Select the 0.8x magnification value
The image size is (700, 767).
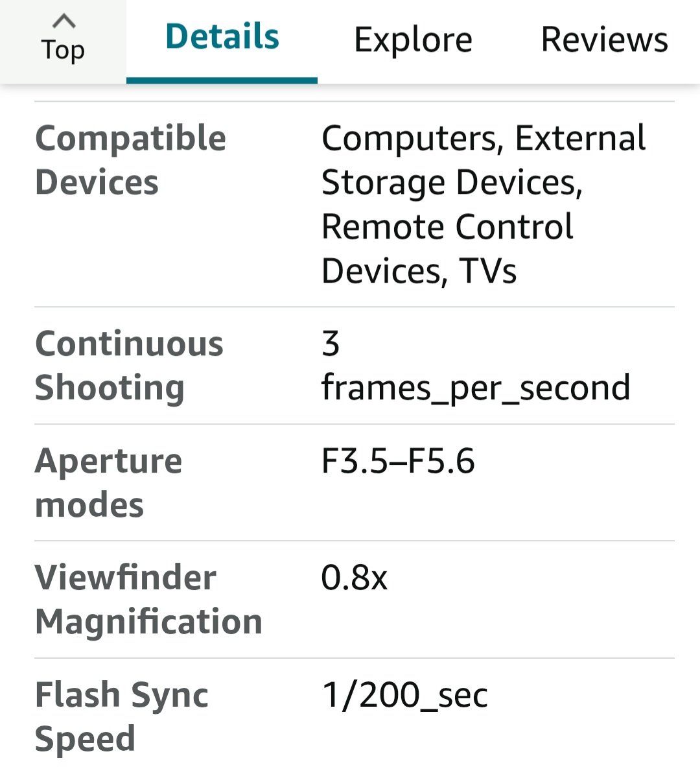pos(354,578)
